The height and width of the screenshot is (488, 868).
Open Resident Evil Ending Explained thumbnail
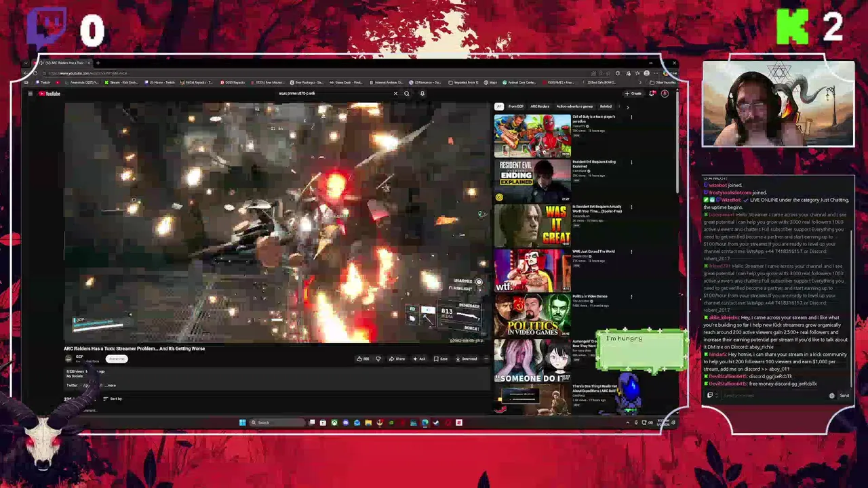(532, 180)
